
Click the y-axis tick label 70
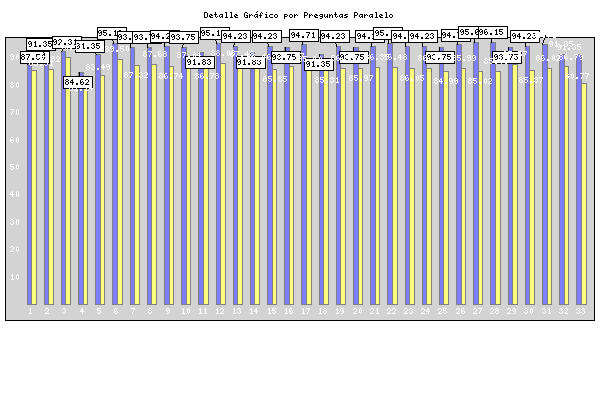coord(15,113)
